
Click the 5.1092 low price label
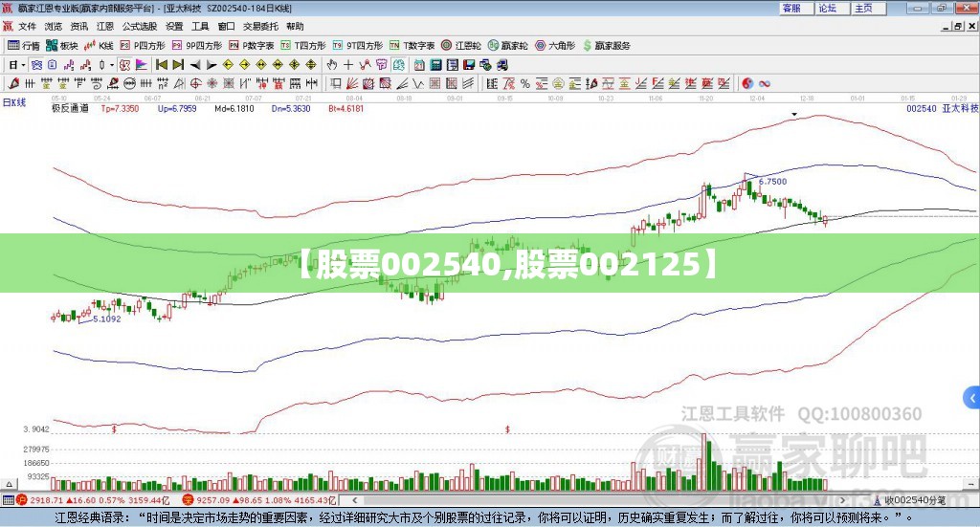point(107,319)
